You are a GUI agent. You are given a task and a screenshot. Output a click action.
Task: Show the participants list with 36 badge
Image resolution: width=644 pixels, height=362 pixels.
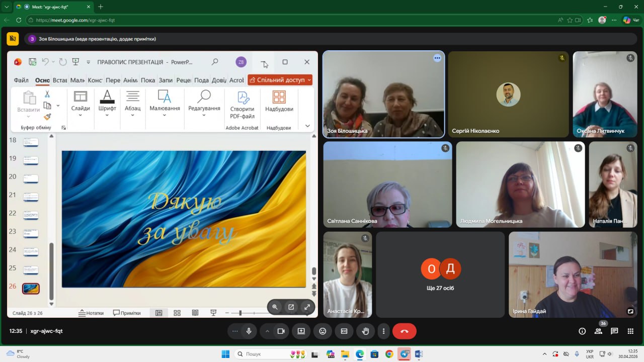click(x=598, y=331)
